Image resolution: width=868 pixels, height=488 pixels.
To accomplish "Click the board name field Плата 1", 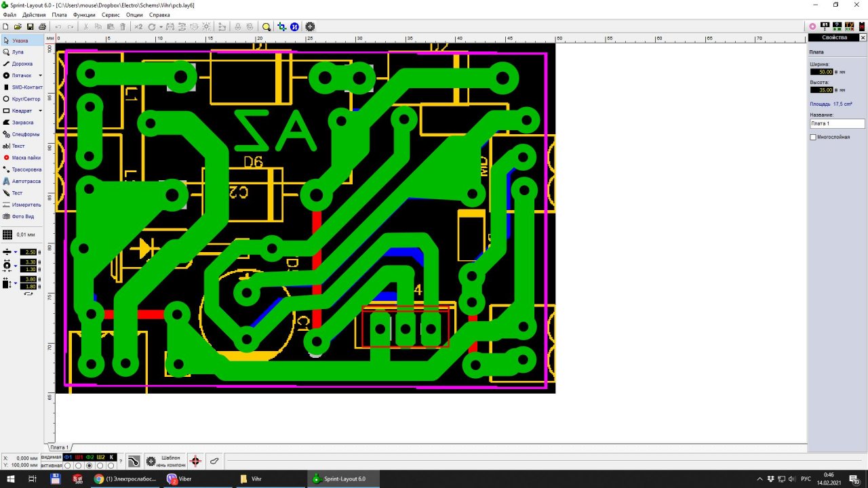I will [x=837, y=124].
